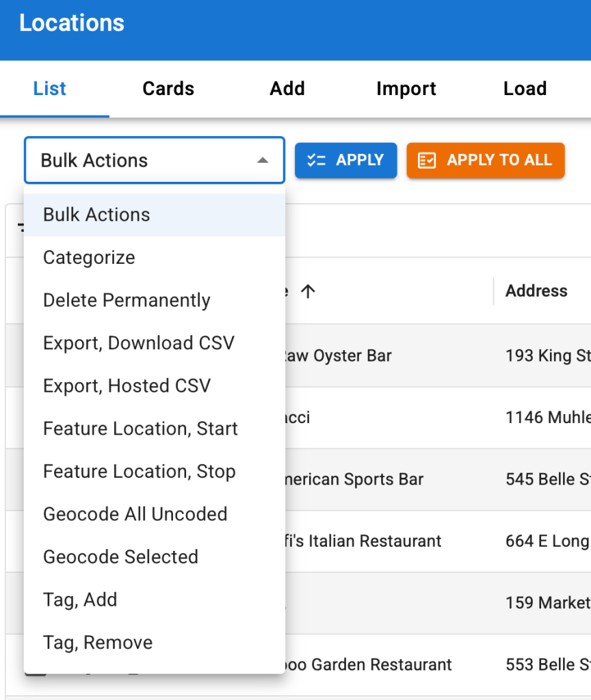
Task: Click the 553 Belle address cell
Action: pyautogui.click(x=548, y=664)
